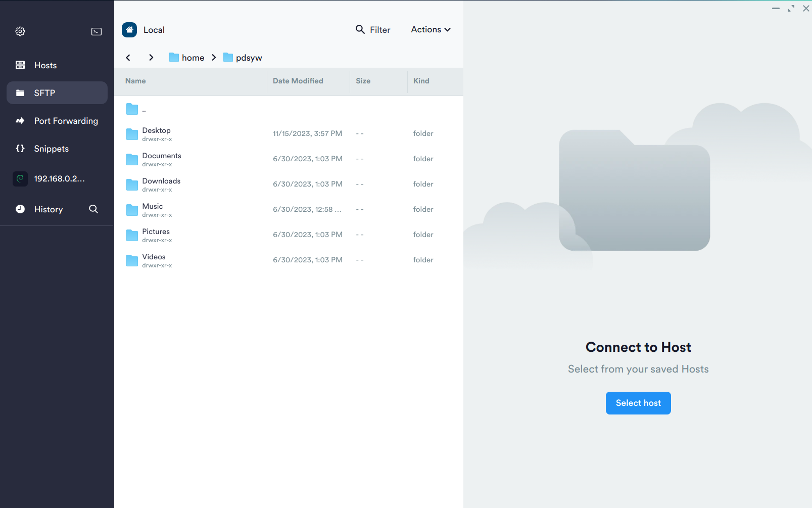This screenshot has width=812, height=508.
Task: Click the History clock icon
Action: coord(20,209)
